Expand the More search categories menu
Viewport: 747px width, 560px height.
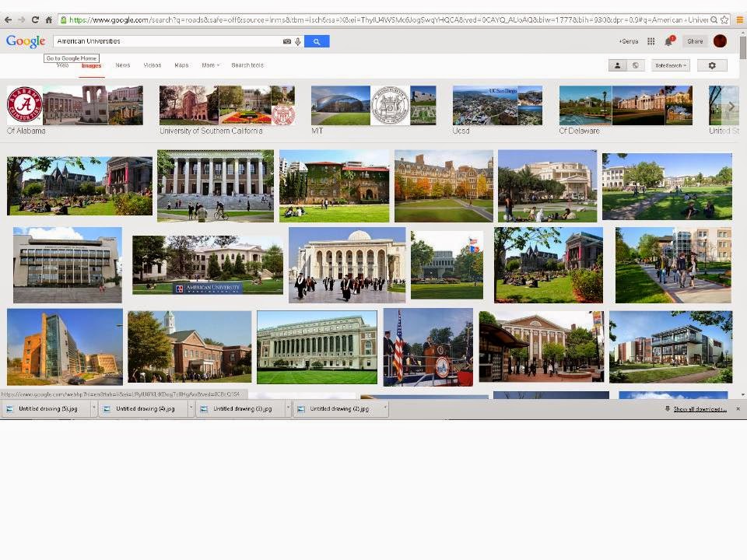(x=210, y=65)
